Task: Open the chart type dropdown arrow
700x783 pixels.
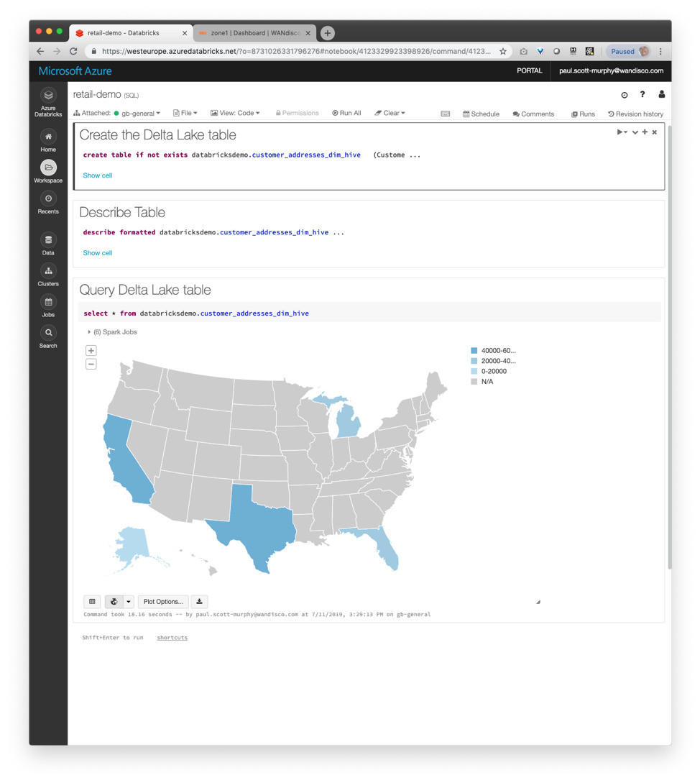Action: point(129,602)
